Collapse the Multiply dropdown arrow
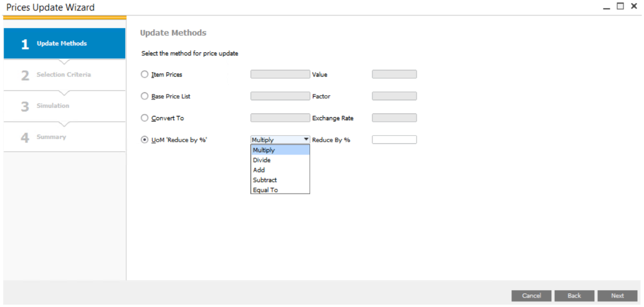 coord(306,140)
